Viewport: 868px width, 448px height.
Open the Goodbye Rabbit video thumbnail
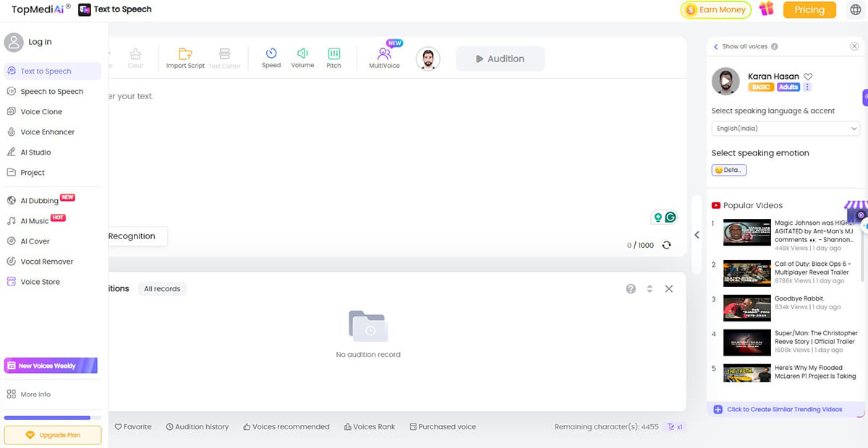click(747, 308)
